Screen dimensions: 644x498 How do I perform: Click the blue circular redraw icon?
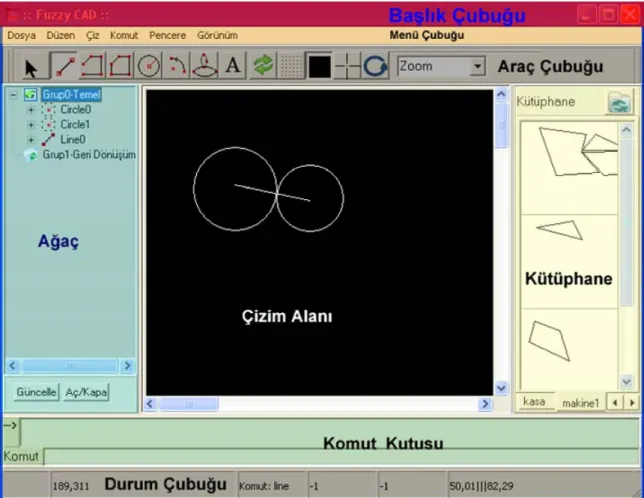pos(375,66)
